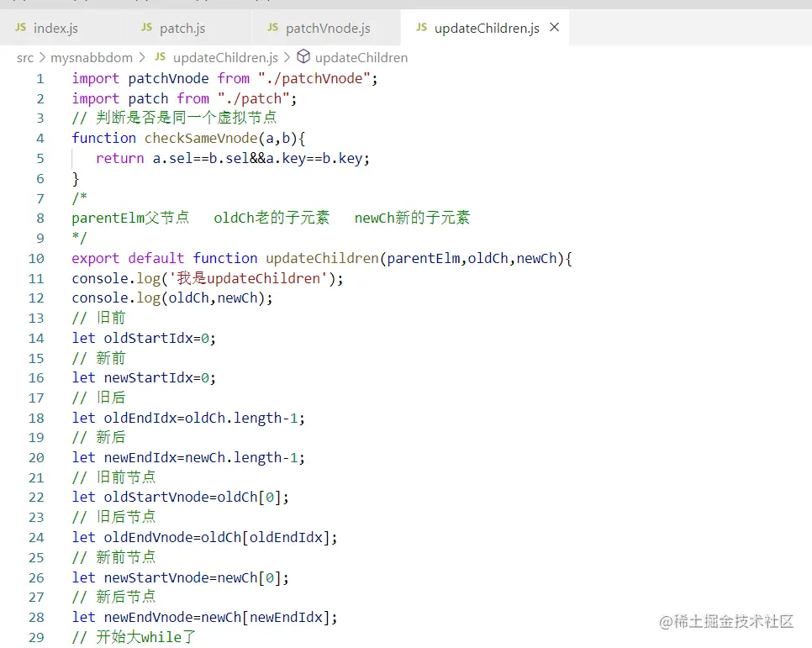812x648 pixels.
Task: Click the updateChildren symbol in the breadcrumb
Action: (361, 57)
